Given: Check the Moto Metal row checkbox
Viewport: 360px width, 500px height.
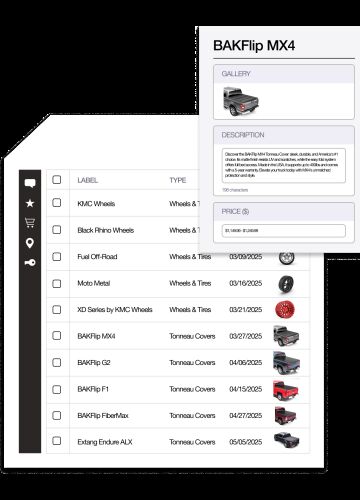Looking at the screenshot, I should [x=57, y=283].
